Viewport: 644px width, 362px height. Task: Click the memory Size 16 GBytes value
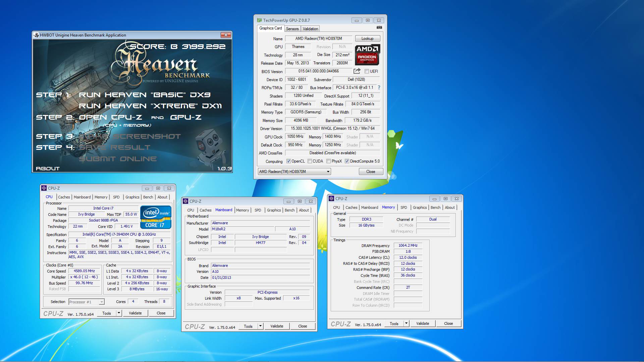(366, 225)
